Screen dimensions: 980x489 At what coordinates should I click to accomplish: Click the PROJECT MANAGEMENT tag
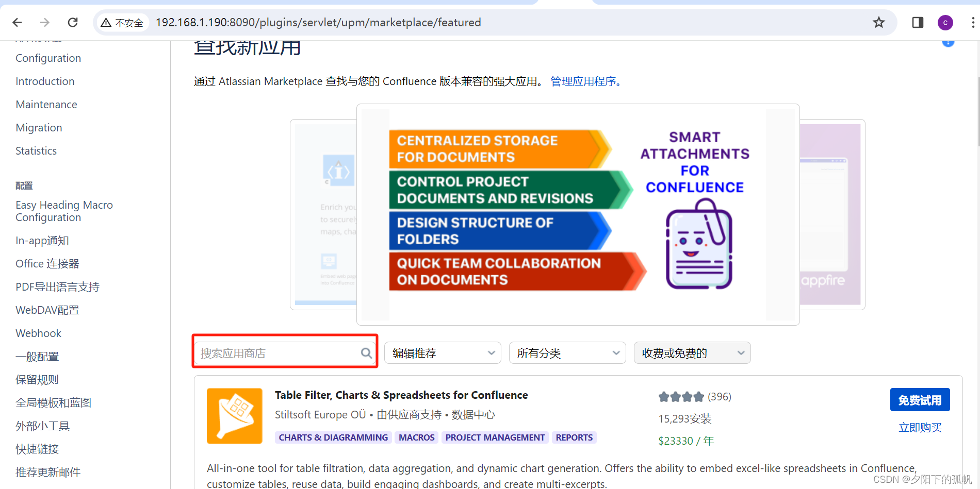(495, 437)
